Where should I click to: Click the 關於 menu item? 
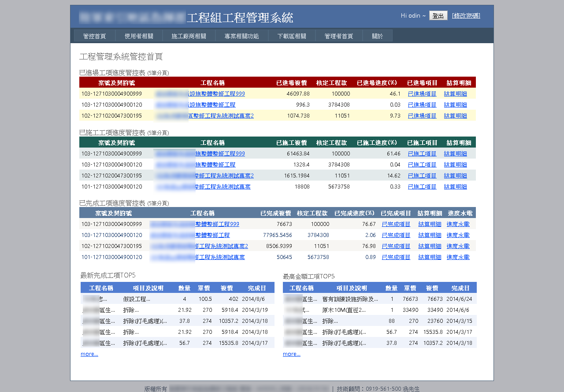[377, 36]
